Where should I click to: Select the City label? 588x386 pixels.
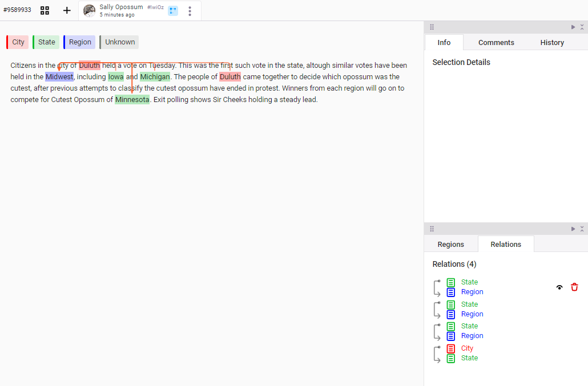click(x=17, y=42)
